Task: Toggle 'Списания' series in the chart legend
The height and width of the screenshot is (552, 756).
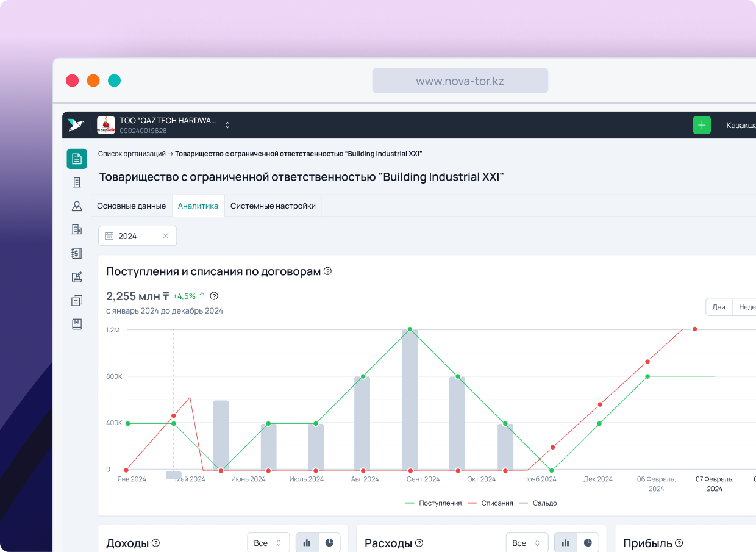Action: coord(490,503)
